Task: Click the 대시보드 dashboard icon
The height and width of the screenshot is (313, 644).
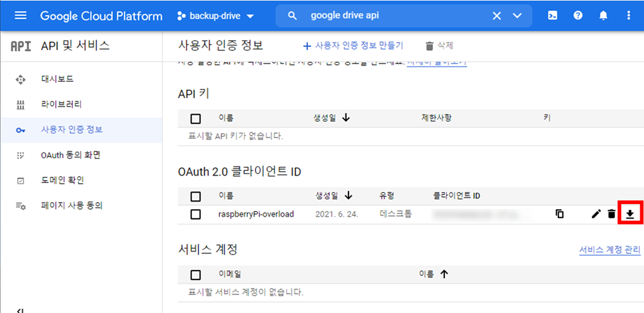Action: tap(20, 80)
